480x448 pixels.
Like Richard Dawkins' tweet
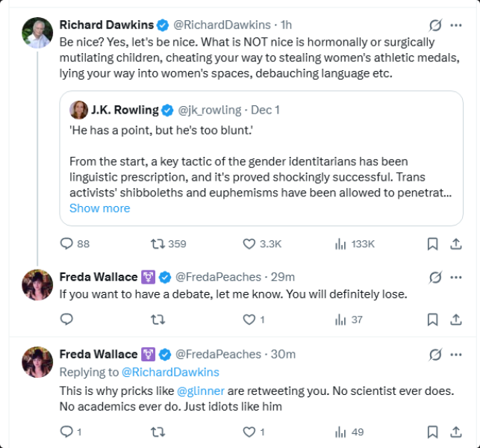coord(249,243)
